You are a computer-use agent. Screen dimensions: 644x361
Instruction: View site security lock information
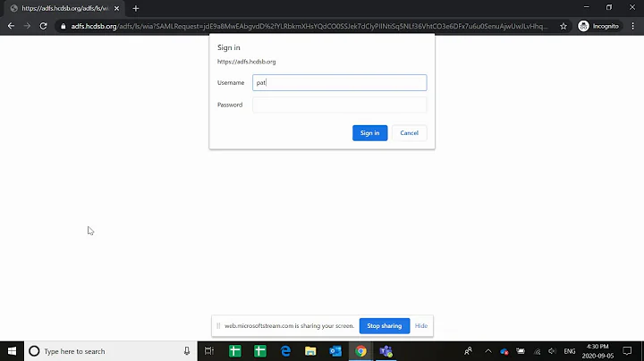(63, 26)
